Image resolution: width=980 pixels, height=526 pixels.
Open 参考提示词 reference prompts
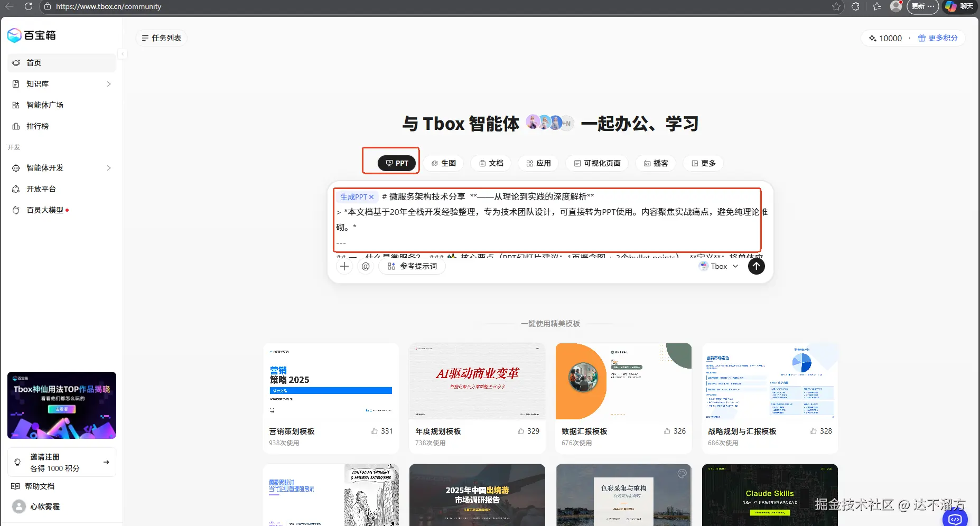[x=412, y=266]
